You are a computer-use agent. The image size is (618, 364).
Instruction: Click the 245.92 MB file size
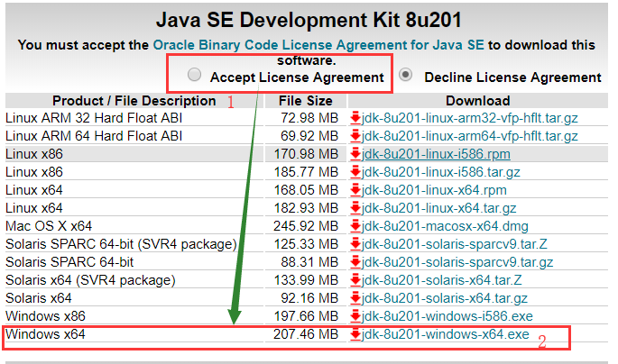306,226
